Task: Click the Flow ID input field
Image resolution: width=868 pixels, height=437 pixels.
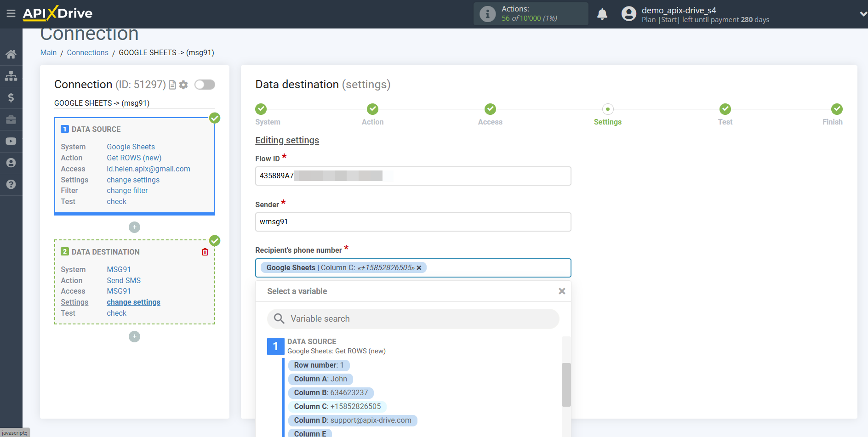Action: point(413,176)
